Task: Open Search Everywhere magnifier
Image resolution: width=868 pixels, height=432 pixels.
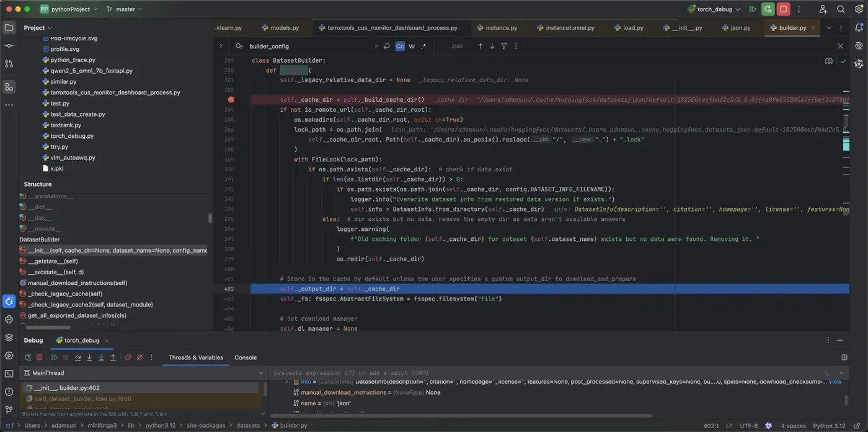Action: (x=841, y=9)
